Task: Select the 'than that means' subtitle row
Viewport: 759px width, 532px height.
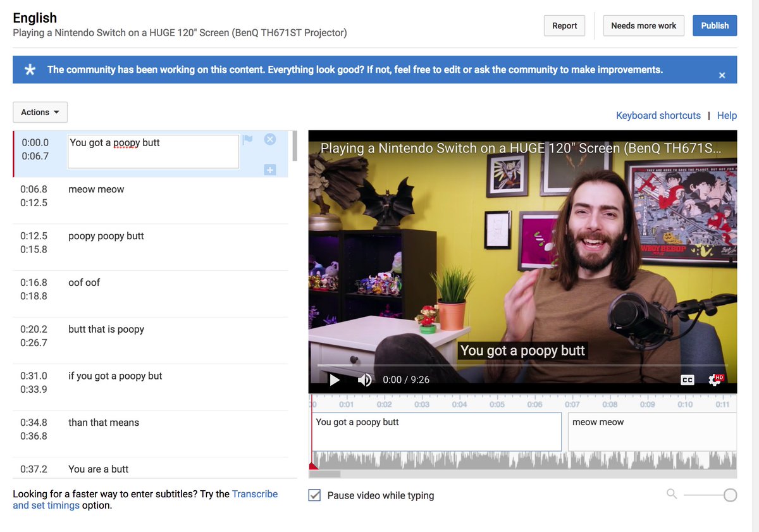Action: click(151, 434)
